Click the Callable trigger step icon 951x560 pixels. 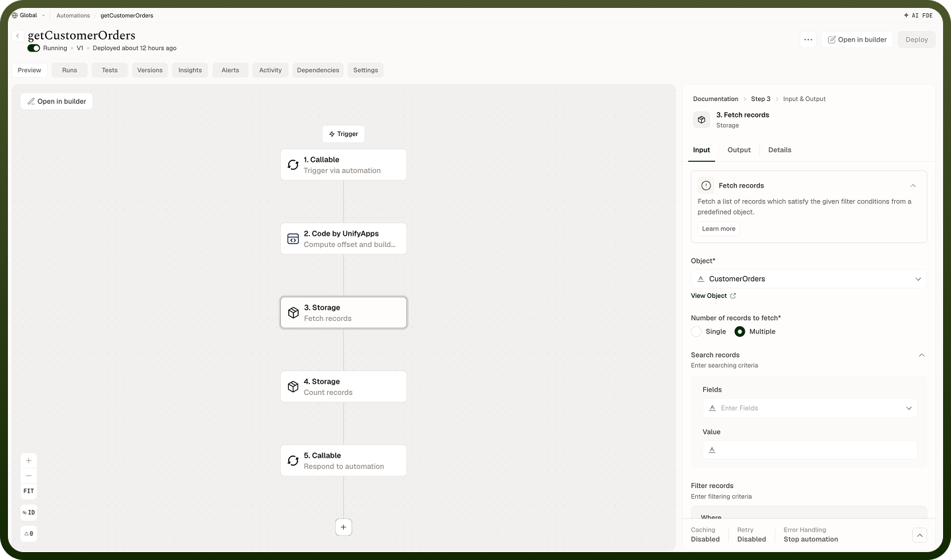pyautogui.click(x=293, y=165)
